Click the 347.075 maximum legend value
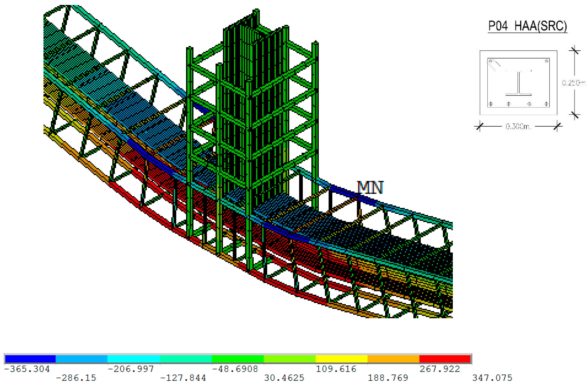 (x=492, y=378)
